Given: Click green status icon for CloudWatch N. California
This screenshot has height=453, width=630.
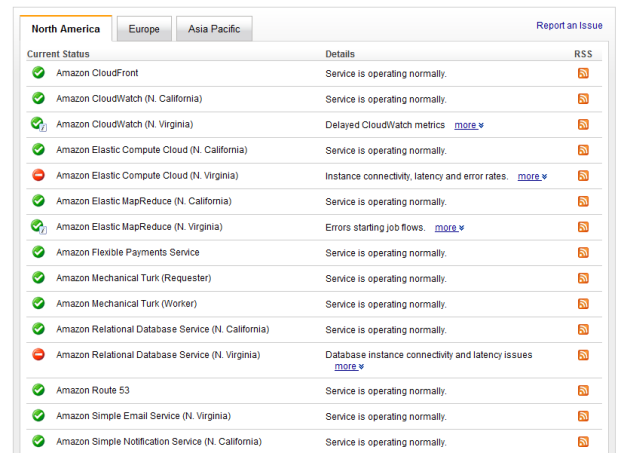Looking at the screenshot, I should coord(39,98).
